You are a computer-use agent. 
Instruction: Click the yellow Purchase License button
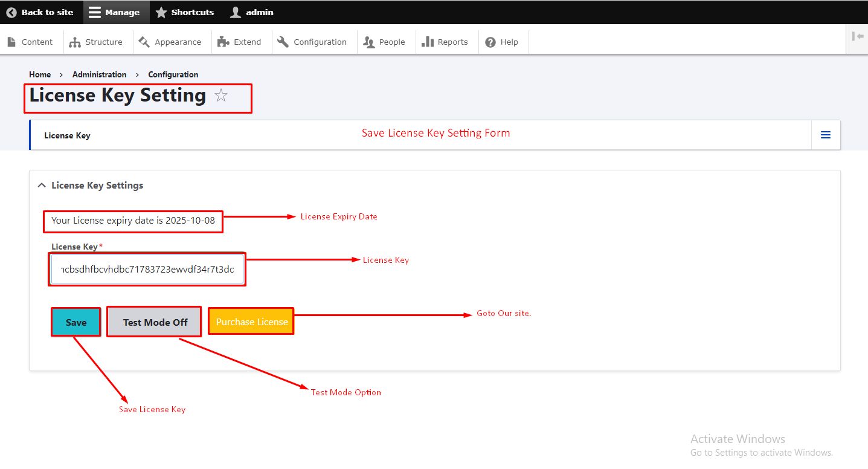(x=251, y=322)
